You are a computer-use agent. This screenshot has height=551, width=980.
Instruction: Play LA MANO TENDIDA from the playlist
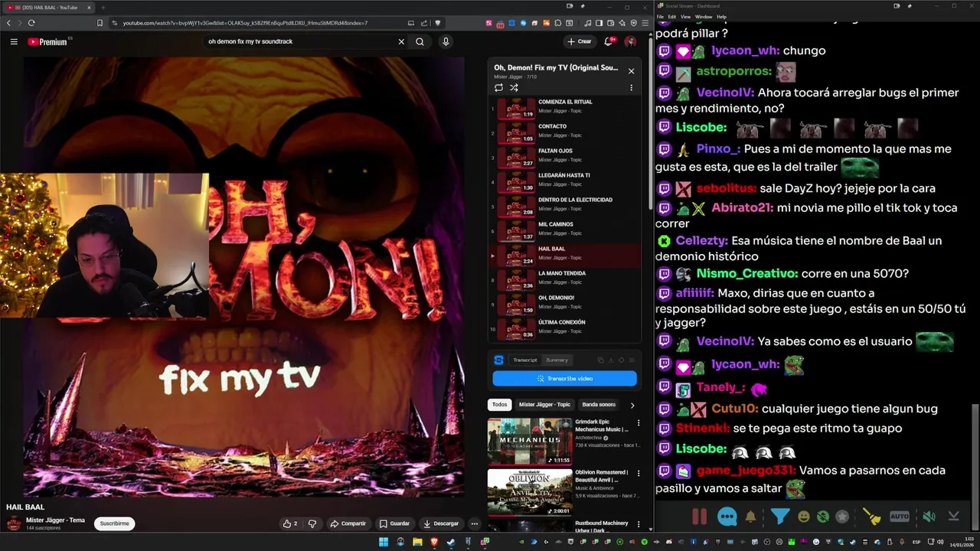[x=565, y=280]
